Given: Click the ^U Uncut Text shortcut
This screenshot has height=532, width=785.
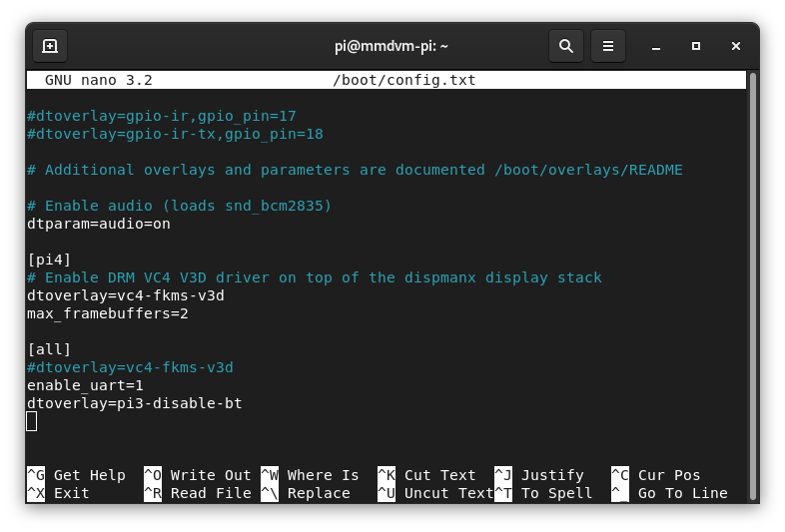Looking at the screenshot, I should pos(435,493).
